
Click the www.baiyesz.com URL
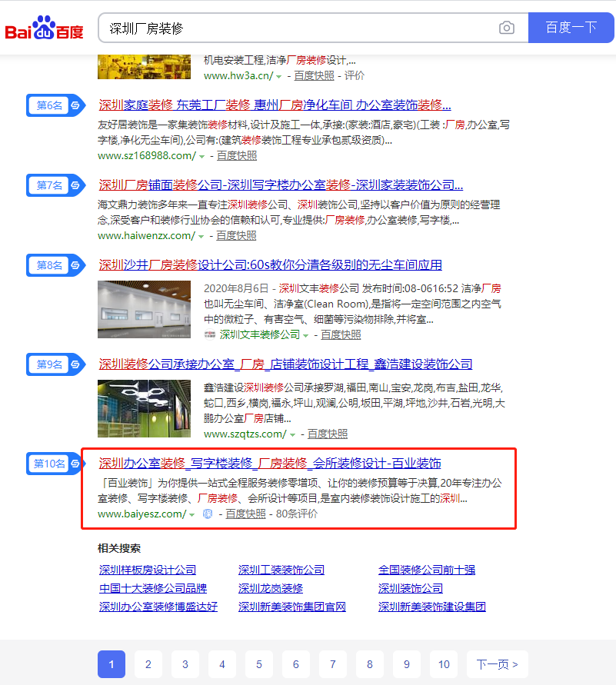142,514
